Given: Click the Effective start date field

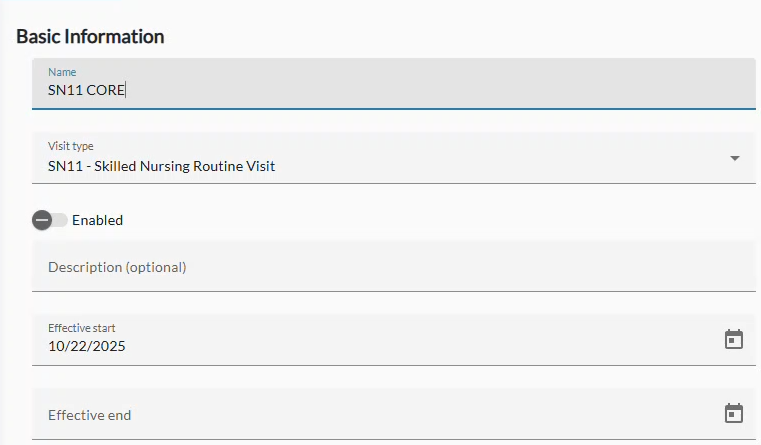Looking at the screenshot, I should click(370, 340).
